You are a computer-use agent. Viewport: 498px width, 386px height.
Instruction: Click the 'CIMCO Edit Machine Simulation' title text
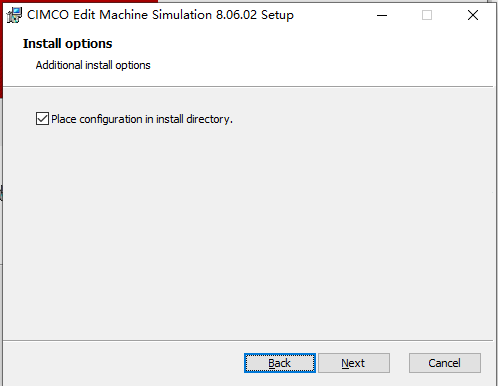[119, 15]
